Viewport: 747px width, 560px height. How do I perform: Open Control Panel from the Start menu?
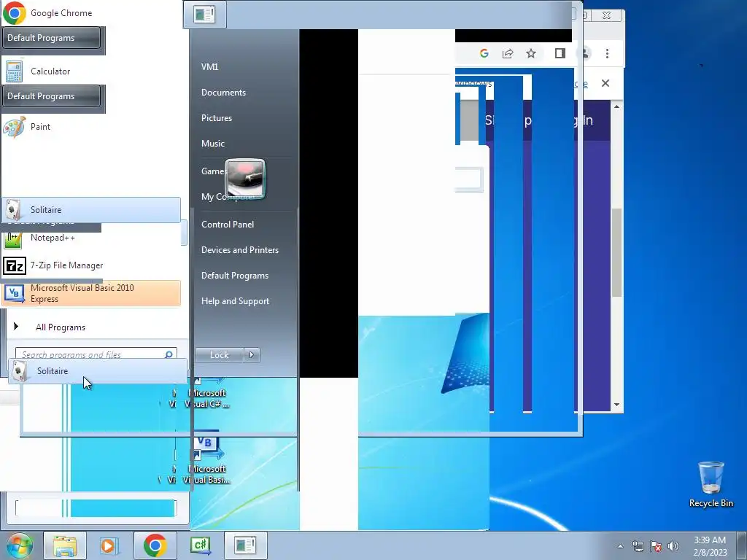(228, 225)
